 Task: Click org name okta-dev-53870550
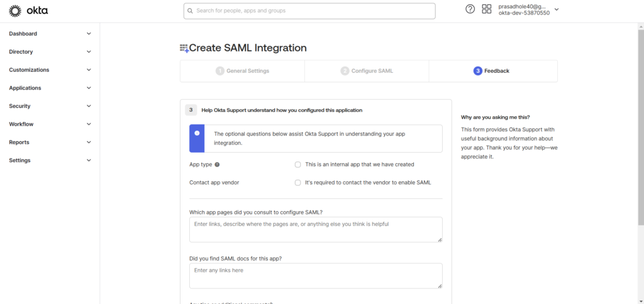(524, 13)
